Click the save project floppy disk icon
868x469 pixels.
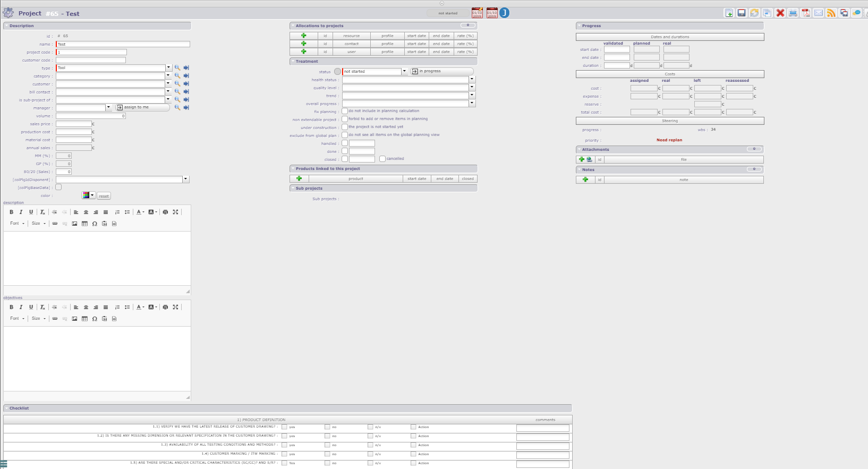point(742,13)
